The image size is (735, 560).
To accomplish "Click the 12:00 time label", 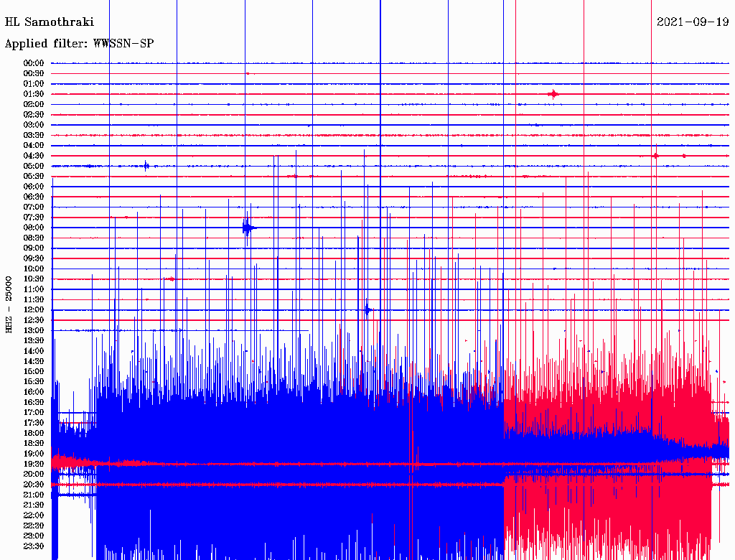I will (x=34, y=310).
